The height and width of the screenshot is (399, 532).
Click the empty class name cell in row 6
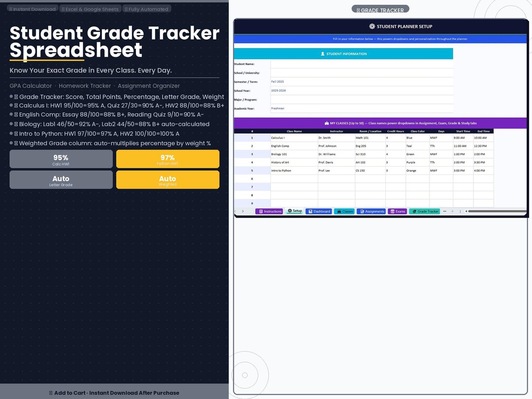click(294, 179)
